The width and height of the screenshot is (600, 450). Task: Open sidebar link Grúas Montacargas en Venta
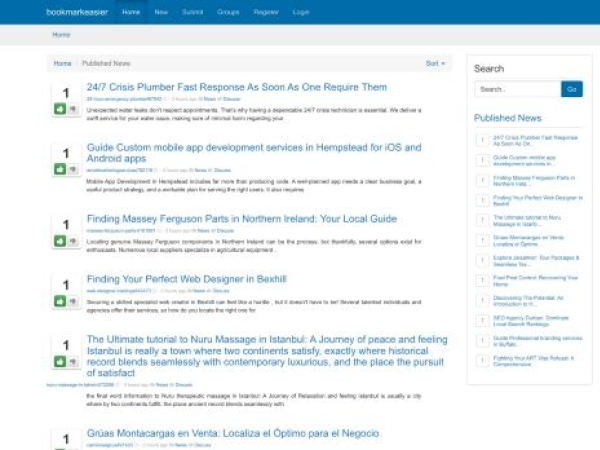pyautogui.click(x=528, y=241)
